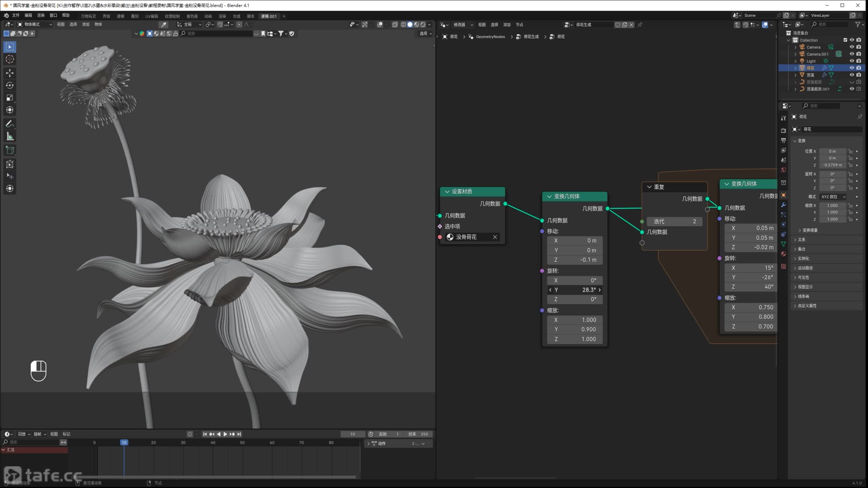Remove the 没骨荷花 material with the X button
The height and width of the screenshot is (488, 868).
coord(495,237)
